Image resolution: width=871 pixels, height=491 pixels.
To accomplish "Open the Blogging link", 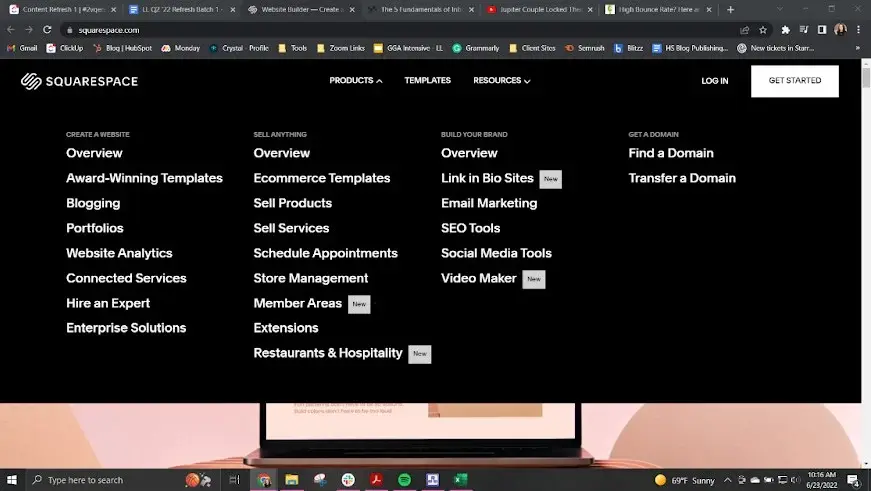I will tap(93, 203).
